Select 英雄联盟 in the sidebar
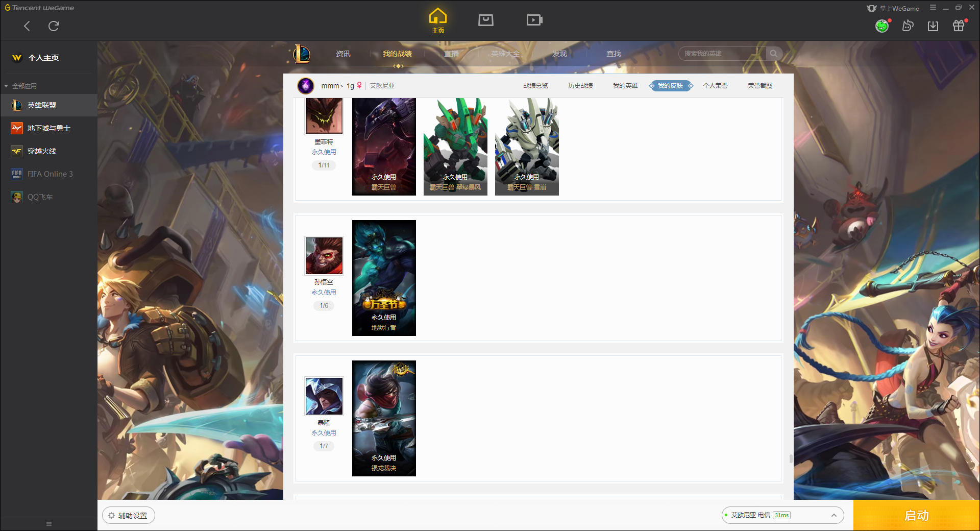The image size is (980, 531). point(48,105)
